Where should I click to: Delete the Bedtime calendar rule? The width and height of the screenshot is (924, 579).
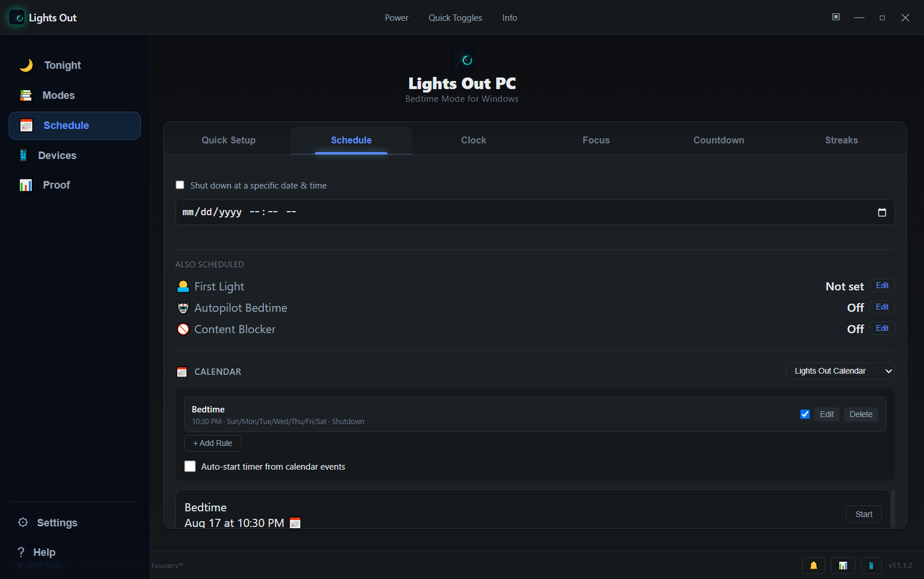pyautogui.click(x=861, y=414)
